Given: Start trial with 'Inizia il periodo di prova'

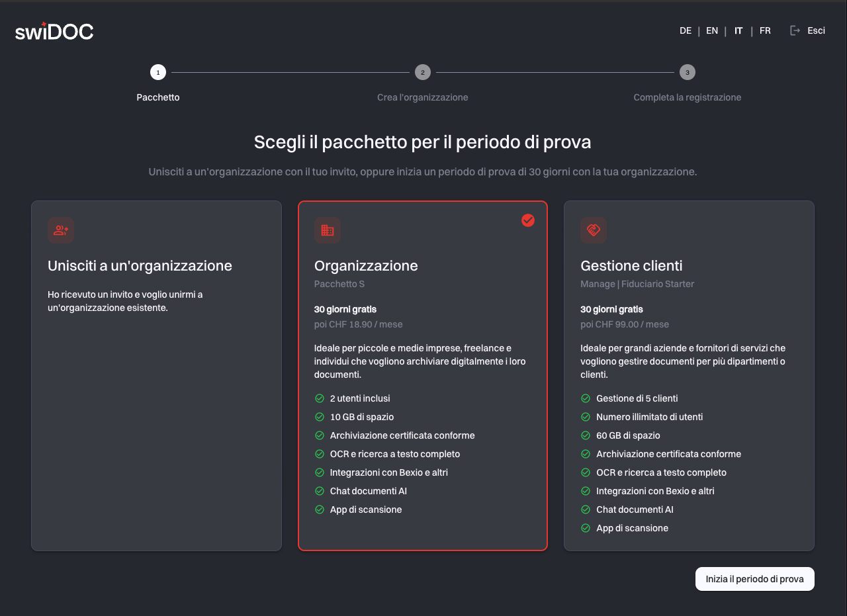Looking at the screenshot, I should (x=755, y=579).
